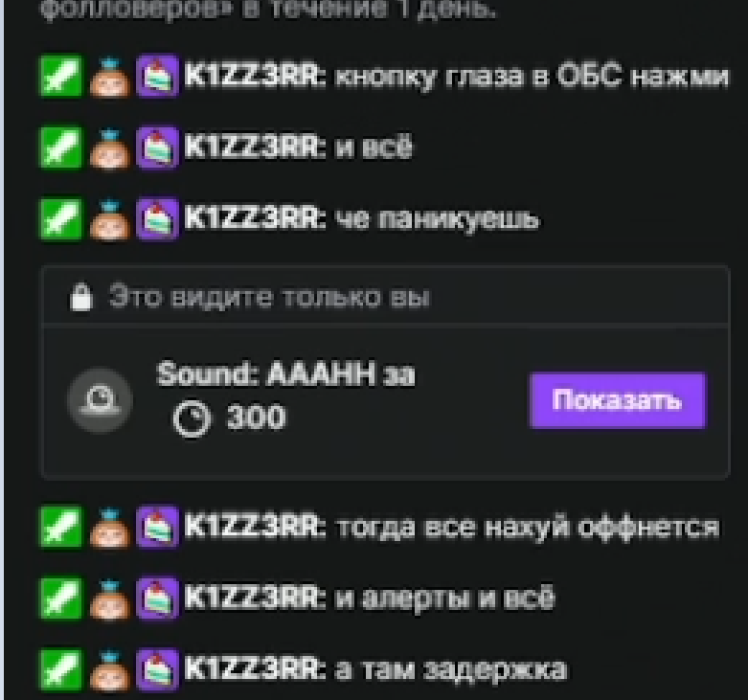Open K1ZZ3RR username in кнопку глаза message
748x700 pixels.
254,77
